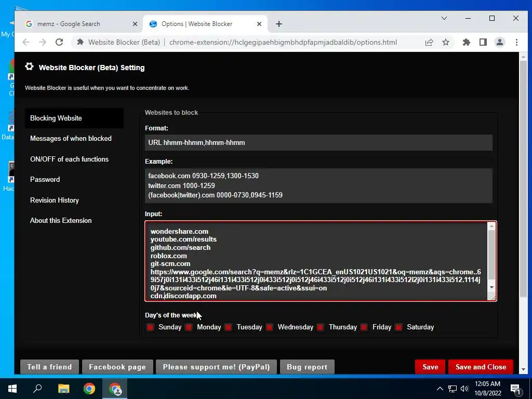532x399 pixels.
Task: Reload the options page
Action: pos(59,42)
